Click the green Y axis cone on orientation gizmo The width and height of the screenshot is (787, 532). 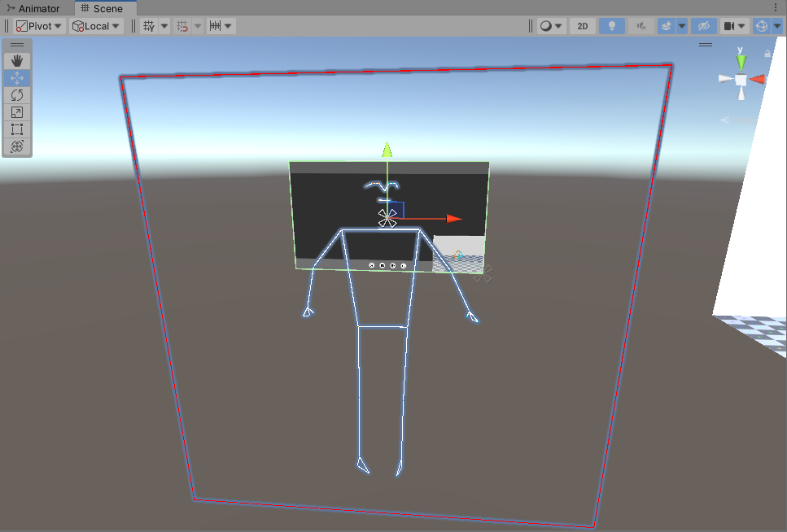click(x=741, y=63)
